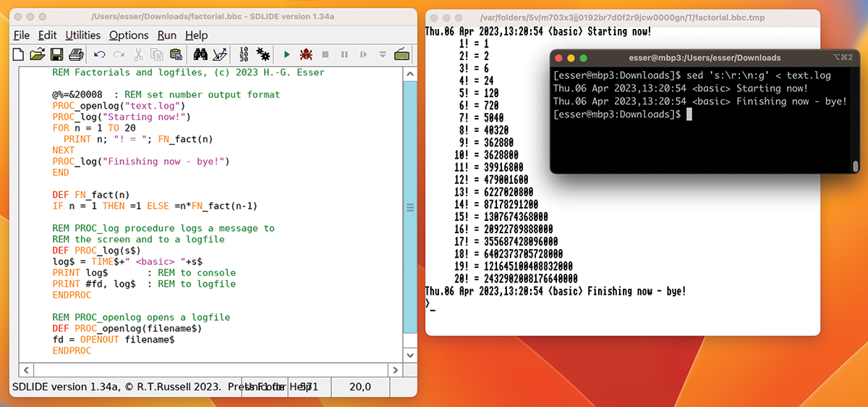This screenshot has height=407, width=868.
Task: Click the SDLIDE window title bar
Action: click(x=213, y=17)
